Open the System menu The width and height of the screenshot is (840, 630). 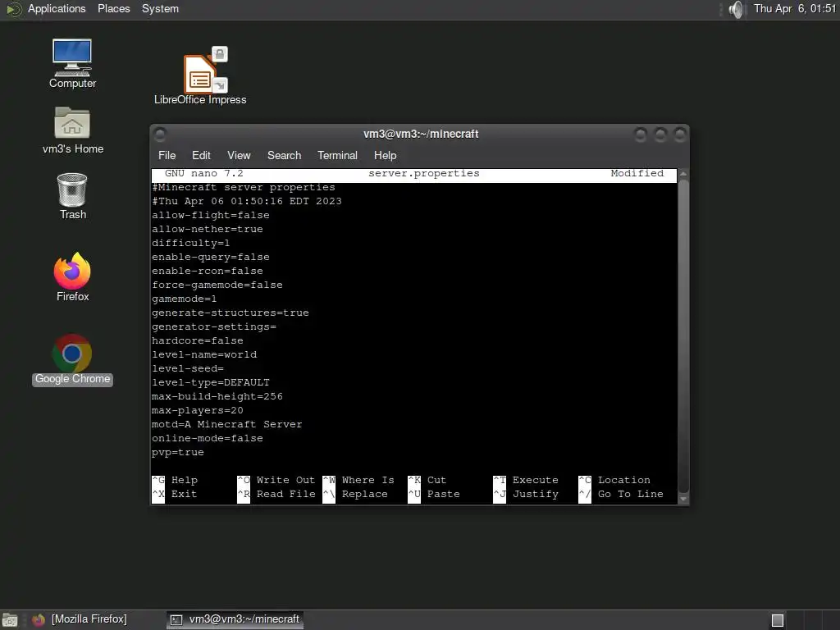[x=160, y=8]
